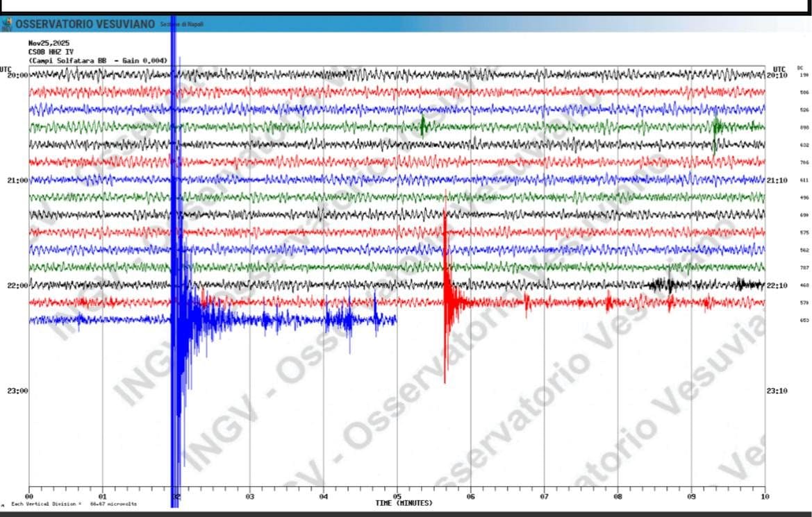
Task: Click the minute 10 axis tick label
Action: (x=764, y=497)
